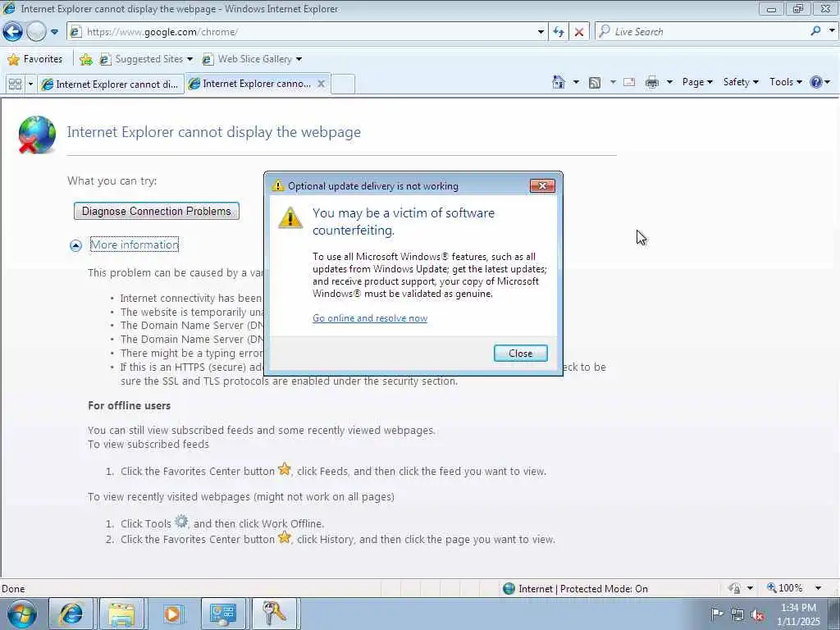The height and width of the screenshot is (630, 840).
Task: Open the Tools menu
Action: (x=785, y=82)
